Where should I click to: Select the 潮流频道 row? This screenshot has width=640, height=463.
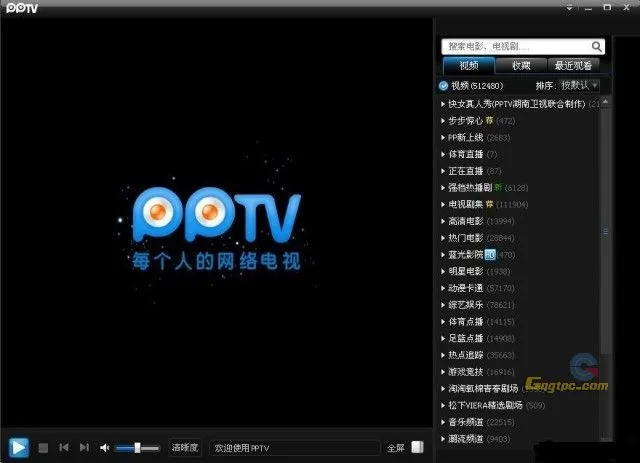pyautogui.click(x=520, y=439)
